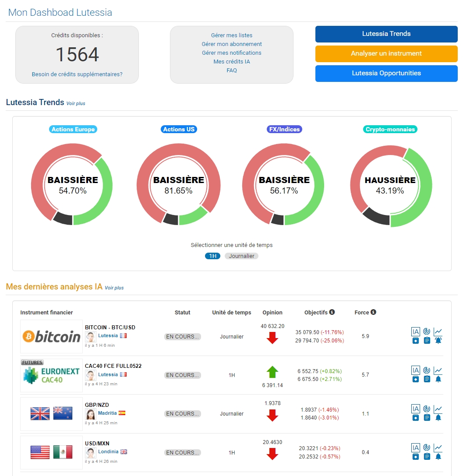The image size is (463, 476).
Task: Click the archive icon in the GBP/NZD row
Action: click(416, 418)
